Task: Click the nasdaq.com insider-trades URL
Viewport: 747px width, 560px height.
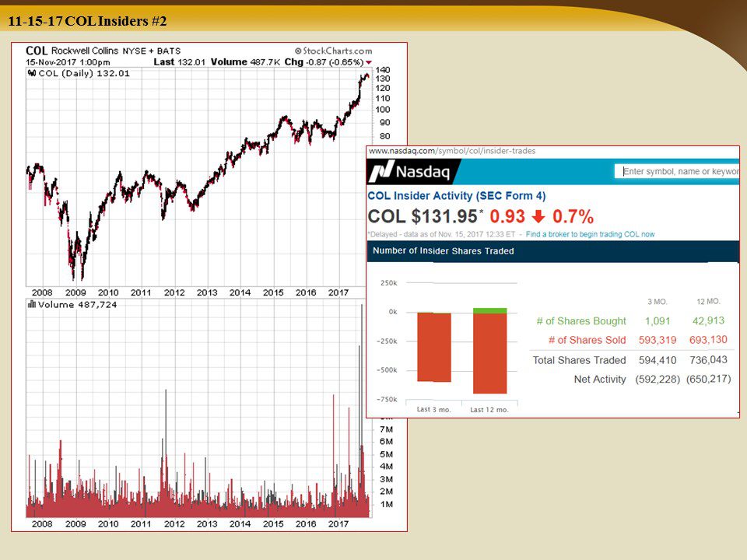Action: (x=451, y=151)
